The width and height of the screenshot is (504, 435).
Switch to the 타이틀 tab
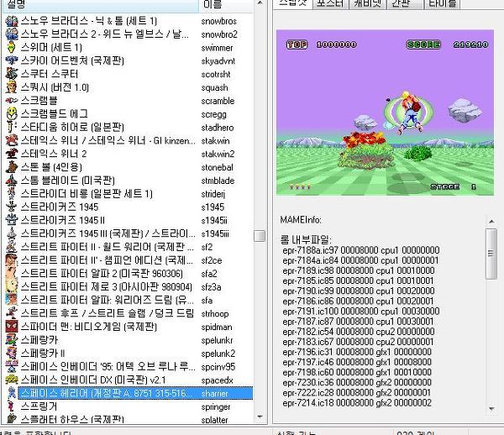[x=443, y=3]
